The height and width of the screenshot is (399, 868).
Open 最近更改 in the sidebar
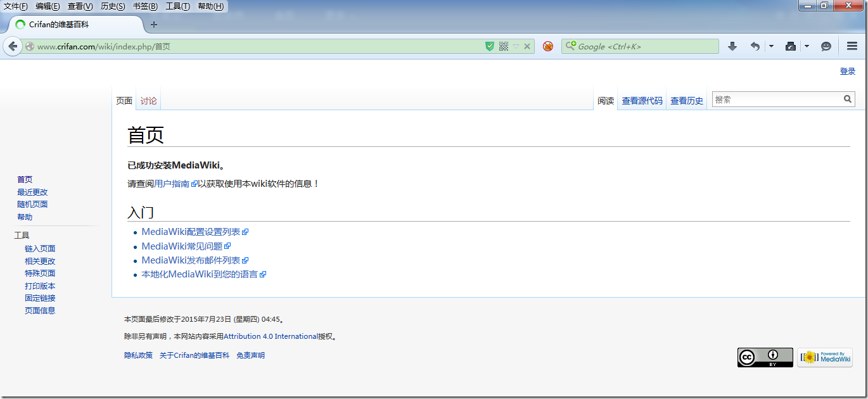(32, 193)
